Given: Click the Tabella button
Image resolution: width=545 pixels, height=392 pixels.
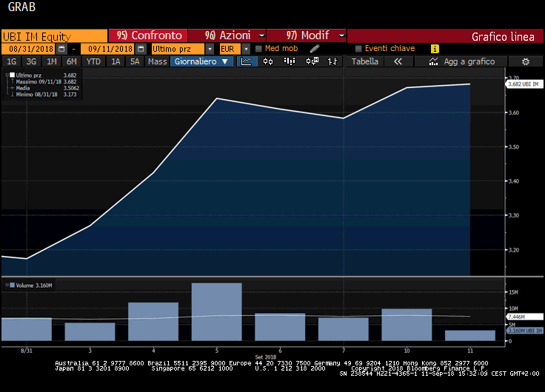Looking at the screenshot, I should [x=364, y=61].
